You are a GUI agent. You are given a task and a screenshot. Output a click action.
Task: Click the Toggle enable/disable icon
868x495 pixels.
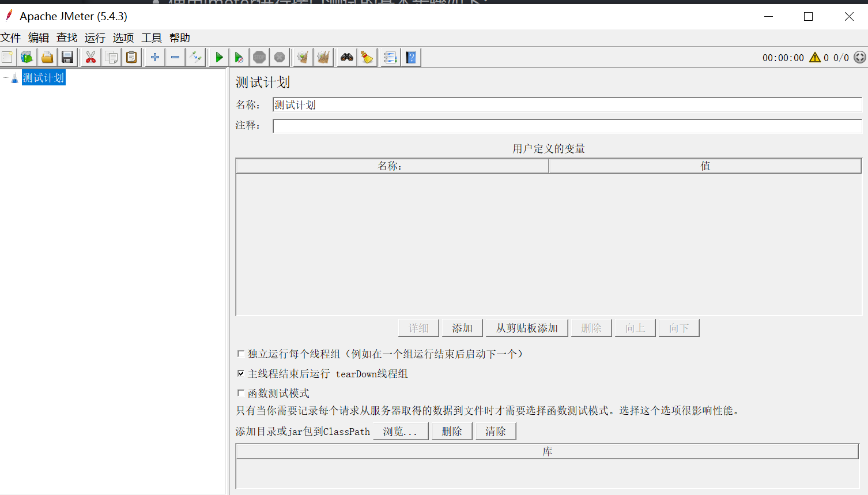(x=196, y=57)
